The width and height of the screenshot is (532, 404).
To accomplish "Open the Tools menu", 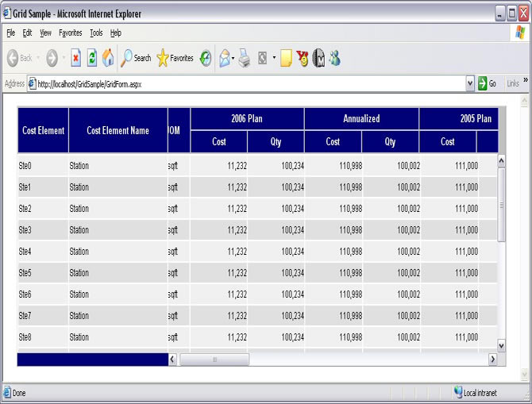I will click(96, 33).
